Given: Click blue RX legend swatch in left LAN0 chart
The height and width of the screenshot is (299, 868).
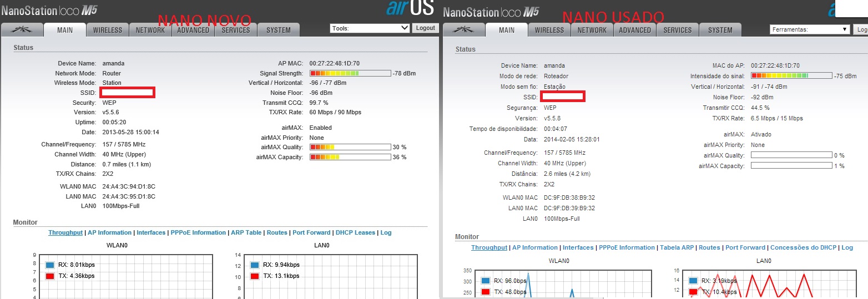Looking at the screenshot, I should [255, 265].
